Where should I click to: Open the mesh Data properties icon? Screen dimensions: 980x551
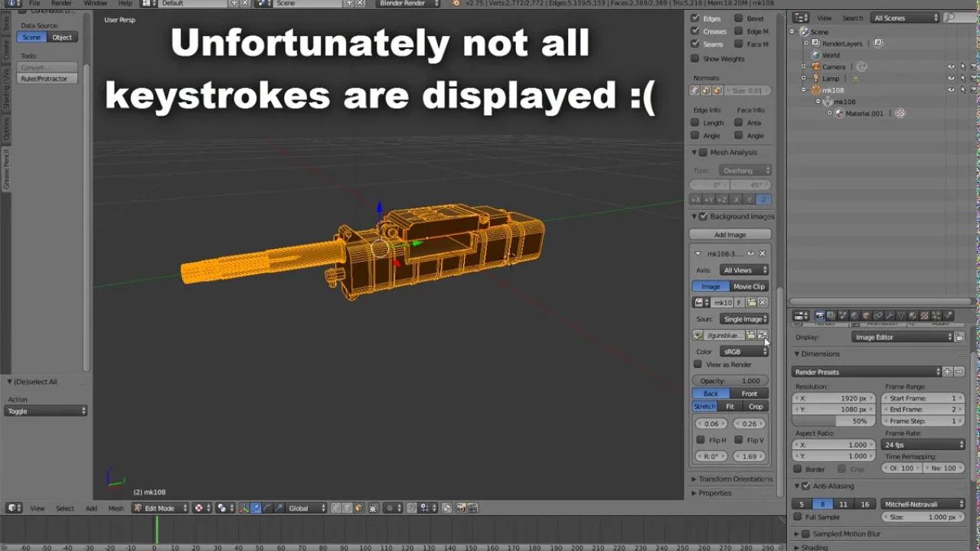click(901, 315)
